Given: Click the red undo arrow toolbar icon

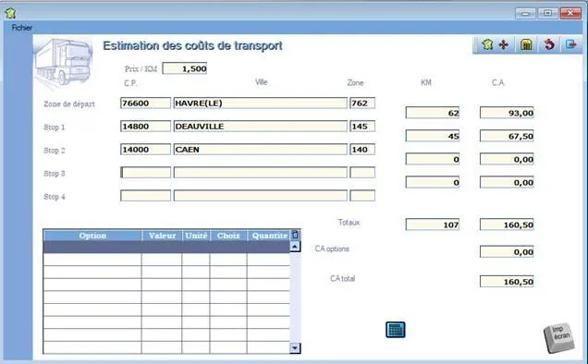Looking at the screenshot, I should (x=549, y=44).
